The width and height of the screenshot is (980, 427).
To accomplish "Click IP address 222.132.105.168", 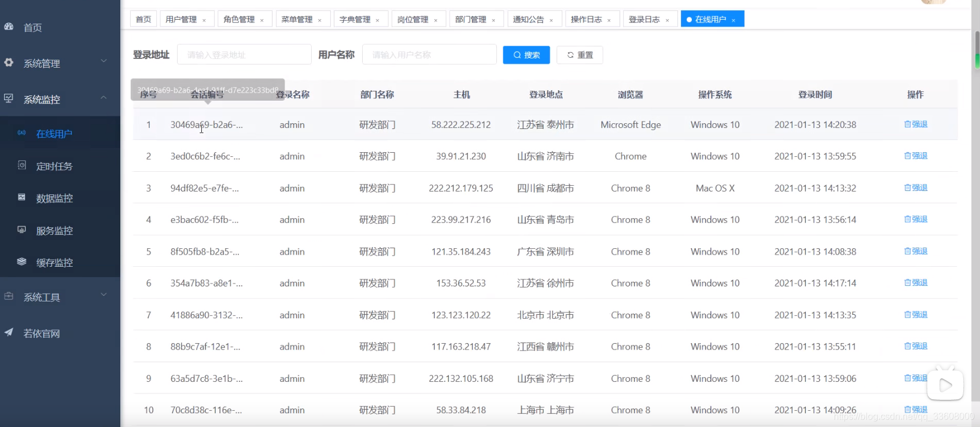I will [461, 378].
